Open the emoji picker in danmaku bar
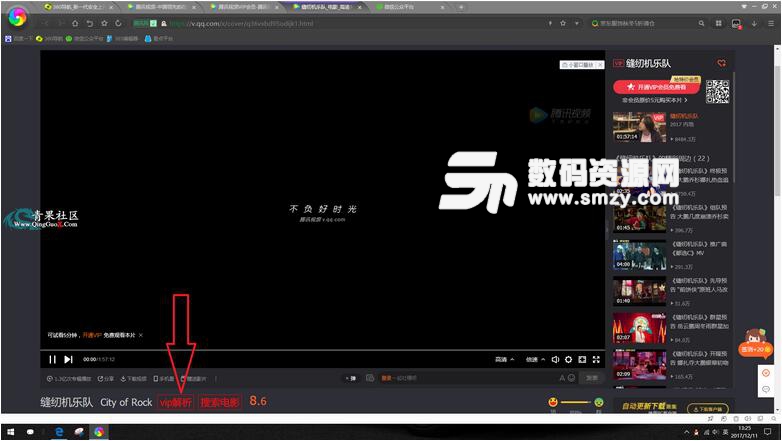The height and width of the screenshot is (441, 782). 572,378
